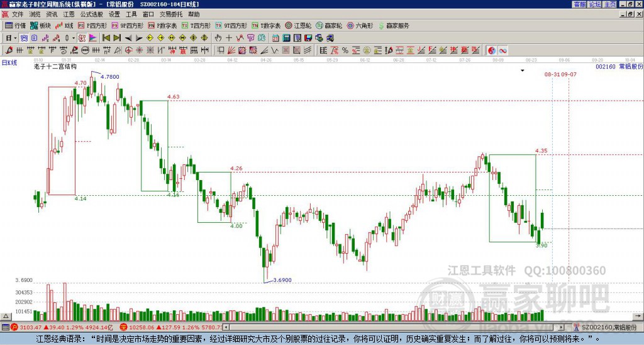Click the 4.35 price level label

coord(541,151)
